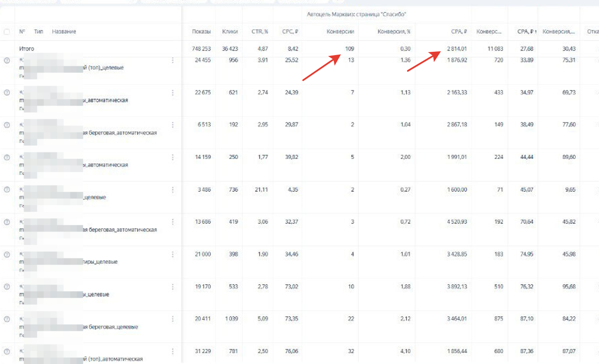Click status icon for "береговая_целевые" campaign row
The image size is (599, 364).
click(x=7, y=319)
